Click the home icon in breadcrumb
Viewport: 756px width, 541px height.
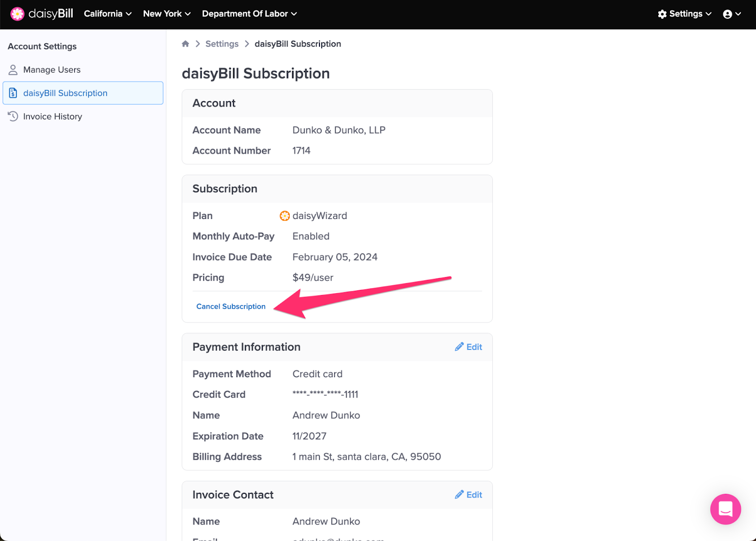point(185,44)
